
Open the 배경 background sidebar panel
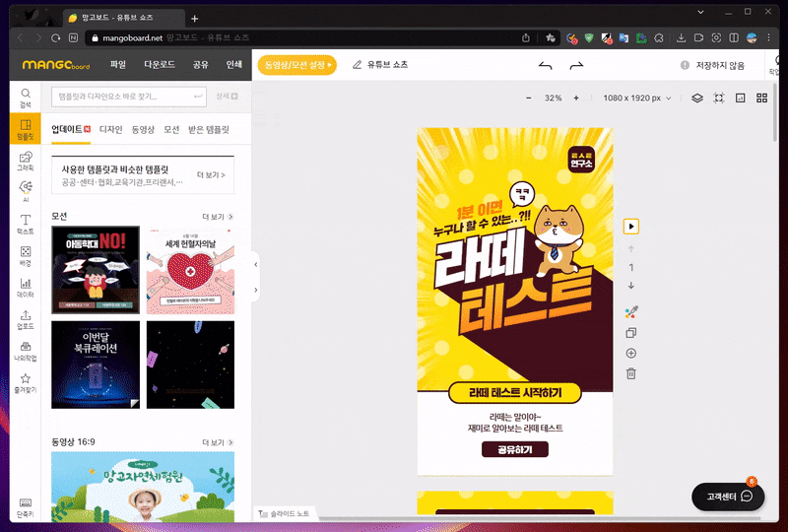[26, 255]
